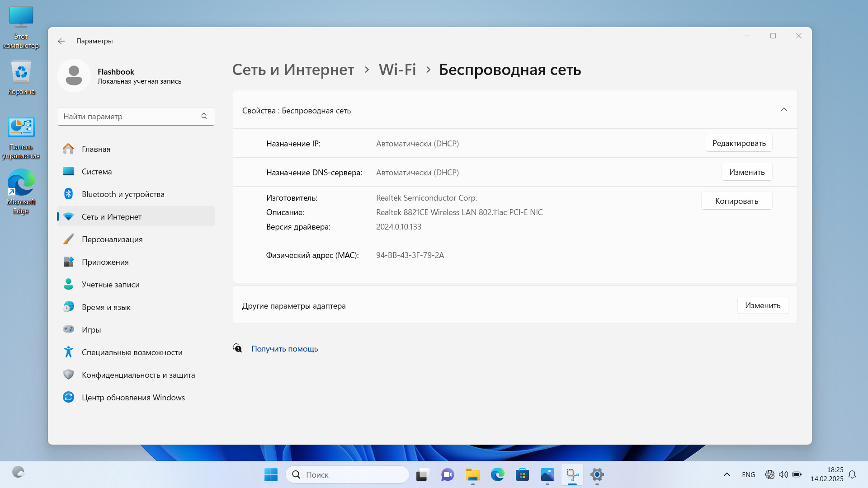Navigate to Сеть и Интернет breadcrumb
The width and height of the screenshot is (868, 488).
coord(293,70)
